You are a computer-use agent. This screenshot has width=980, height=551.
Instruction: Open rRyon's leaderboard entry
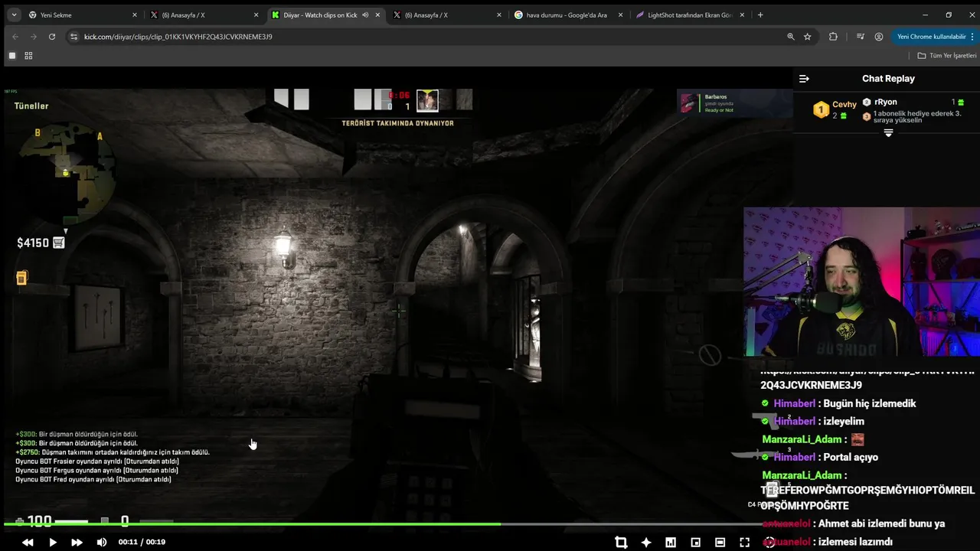pos(913,102)
